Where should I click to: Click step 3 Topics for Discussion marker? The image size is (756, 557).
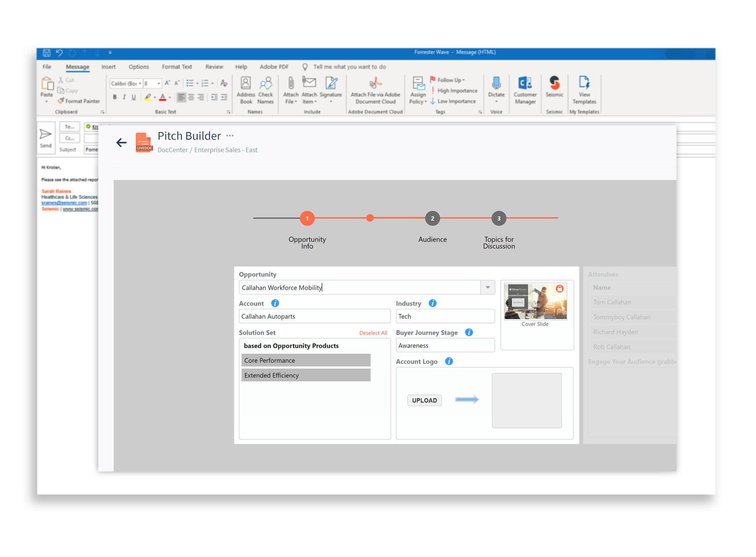[499, 218]
